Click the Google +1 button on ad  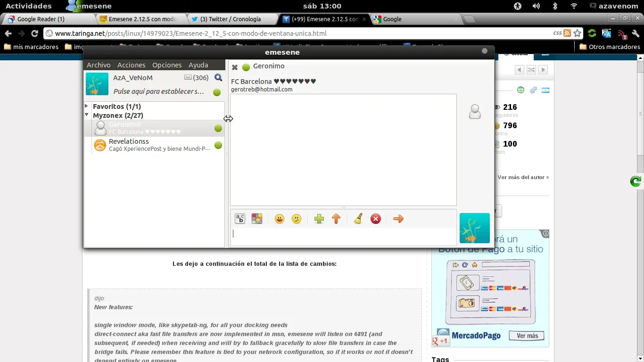coord(440,341)
